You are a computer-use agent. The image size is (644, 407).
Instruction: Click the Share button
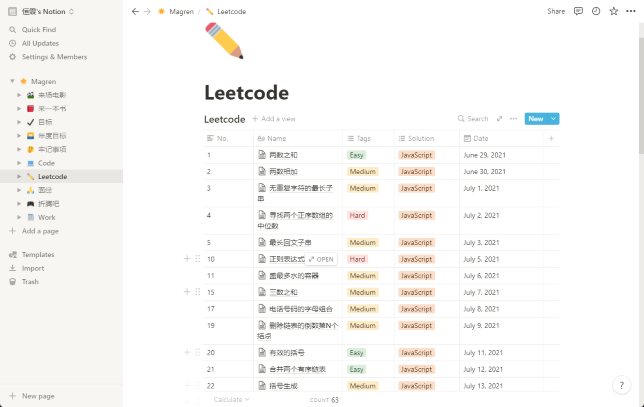coord(556,11)
